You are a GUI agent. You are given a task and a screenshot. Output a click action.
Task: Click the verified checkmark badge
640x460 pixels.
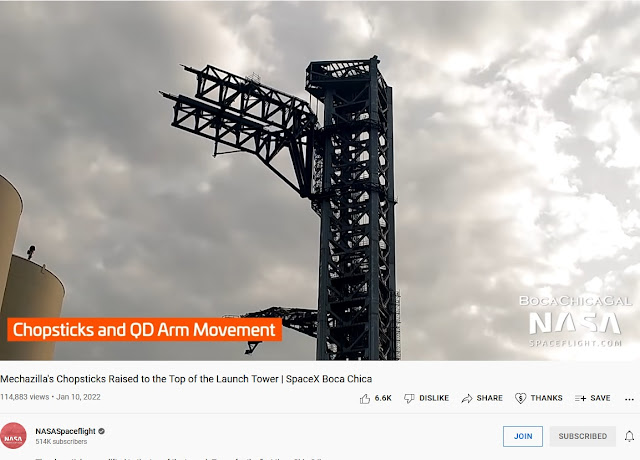click(x=102, y=431)
